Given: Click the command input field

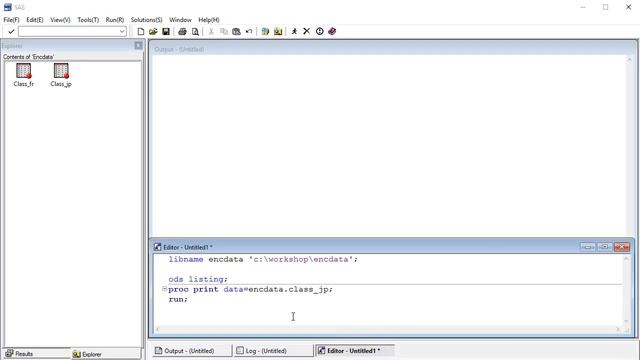Looking at the screenshot, I should tap(69, 31).
